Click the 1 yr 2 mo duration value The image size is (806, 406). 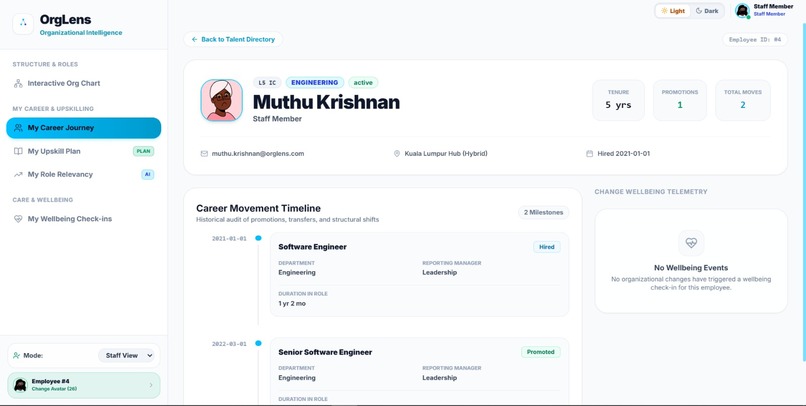[x=292, y=304]
